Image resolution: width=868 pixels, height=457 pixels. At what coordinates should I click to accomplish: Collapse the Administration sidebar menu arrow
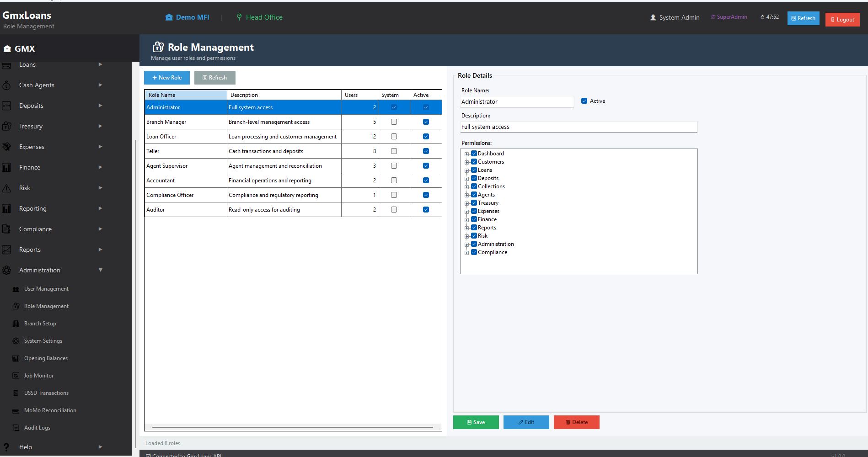tap(100, 270)
